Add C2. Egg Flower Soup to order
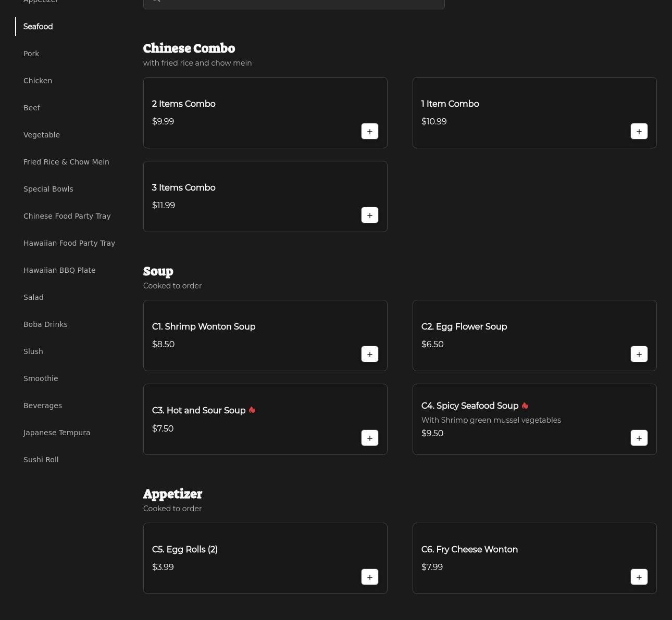This screenshot has width=672, height=620. point(639,354)
